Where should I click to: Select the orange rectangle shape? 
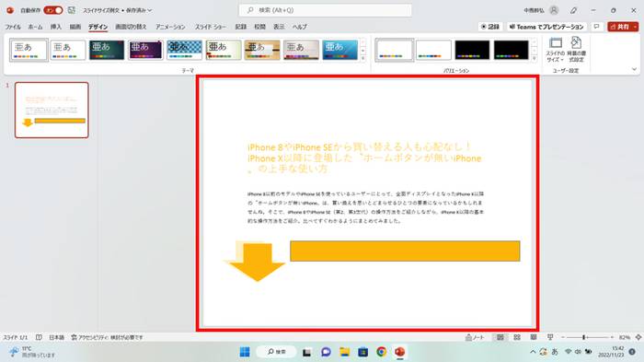405,251
